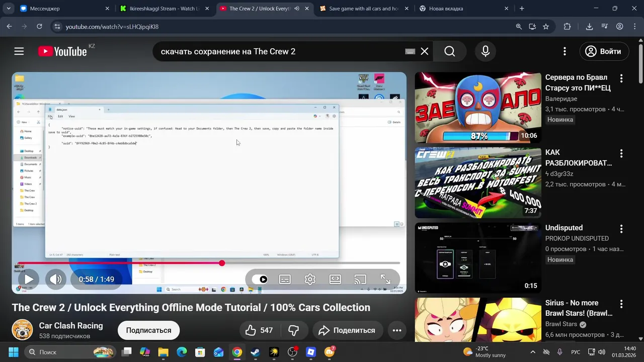Image resolution: width=644 pixels, height=362 pixels.
Task: Open options for the Sirius Brawl Stars video
Action: tap(621, 304)
